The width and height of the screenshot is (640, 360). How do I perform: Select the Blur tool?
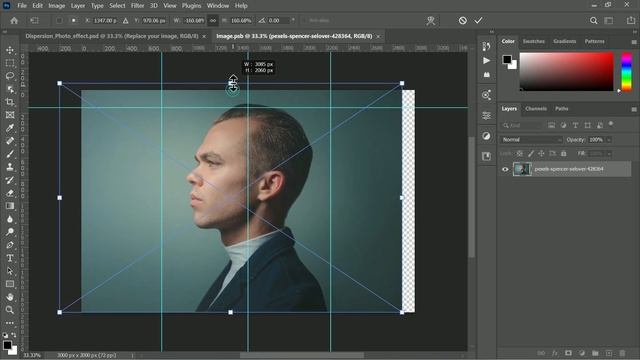[10, 219]
